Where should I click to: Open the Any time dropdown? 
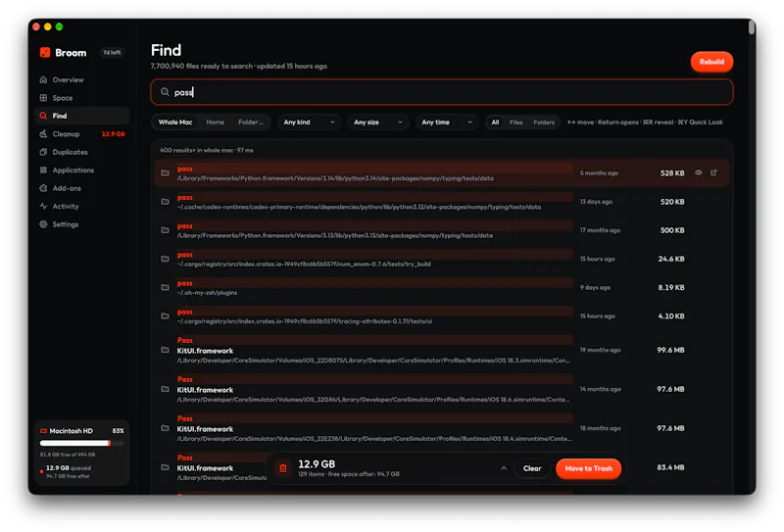[447, 122]
